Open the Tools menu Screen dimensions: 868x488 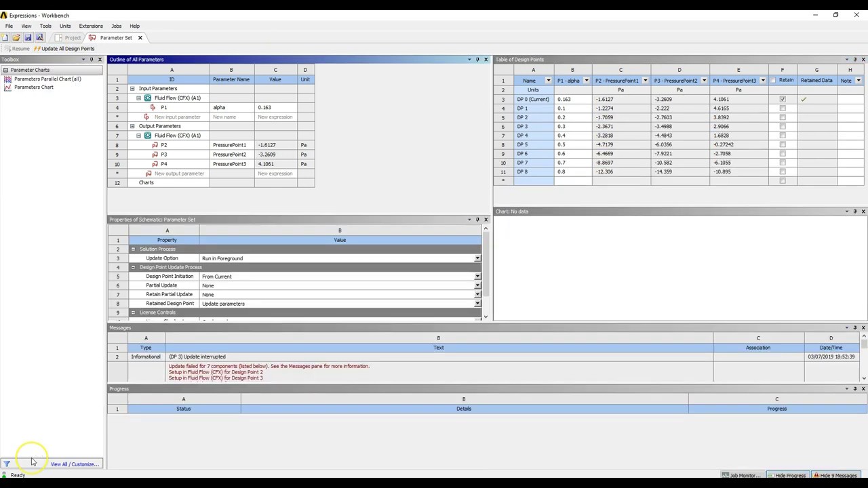point(45,26)
